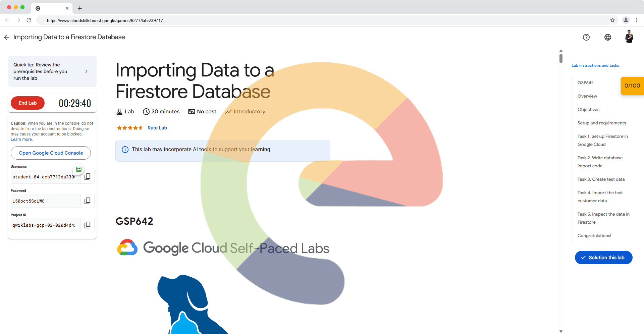Open the user avatar profile picture
The height and width of the screenshot is (334, 644).
(x=629, y=37)
